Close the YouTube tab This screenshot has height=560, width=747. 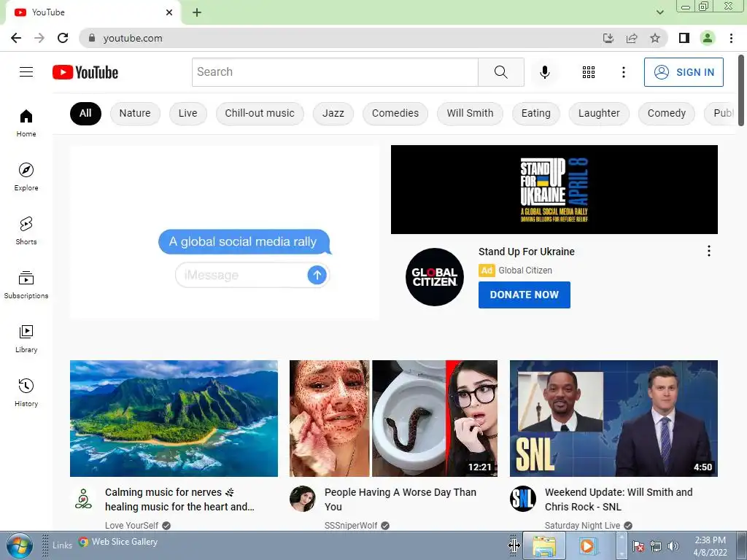[x=169, y=12]
